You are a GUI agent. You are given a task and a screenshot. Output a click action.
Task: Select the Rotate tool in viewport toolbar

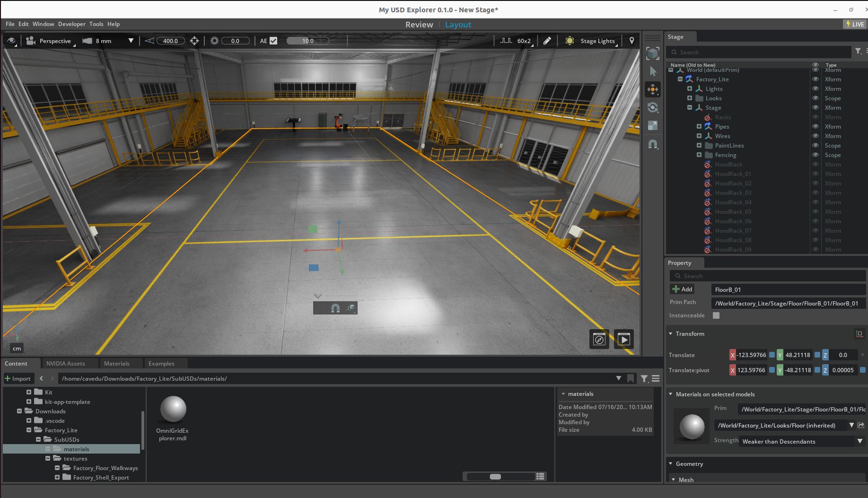coord(653,108)
